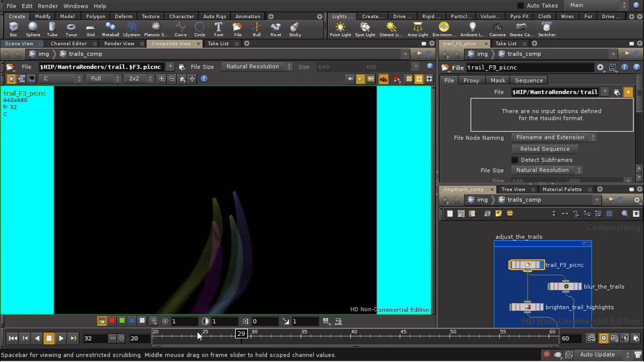Play the animation forward

pyautogui.click(x=61, y=338)
